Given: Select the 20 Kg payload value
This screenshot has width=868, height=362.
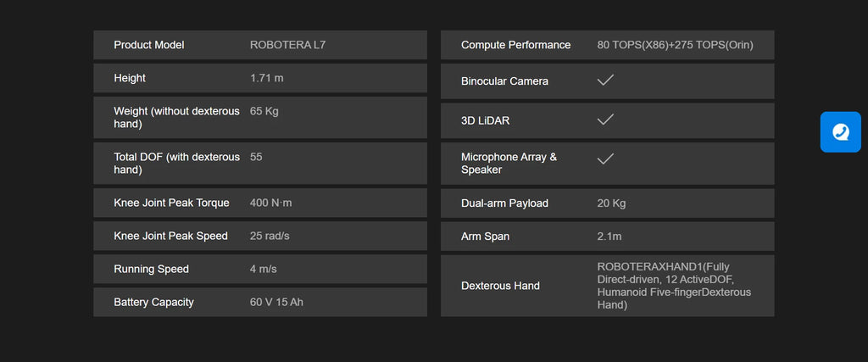Looking at the screenshot, I should click(x=612, y=203).
